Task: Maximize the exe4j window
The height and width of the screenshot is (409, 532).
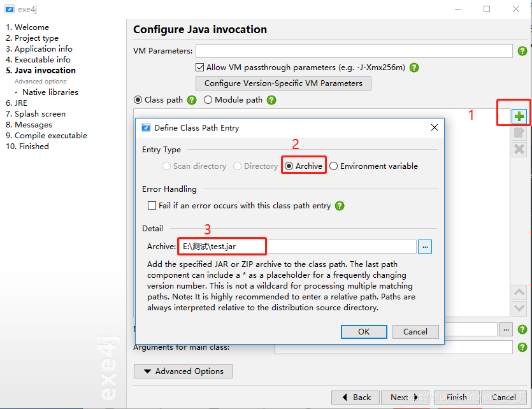Action: point(487,9)
